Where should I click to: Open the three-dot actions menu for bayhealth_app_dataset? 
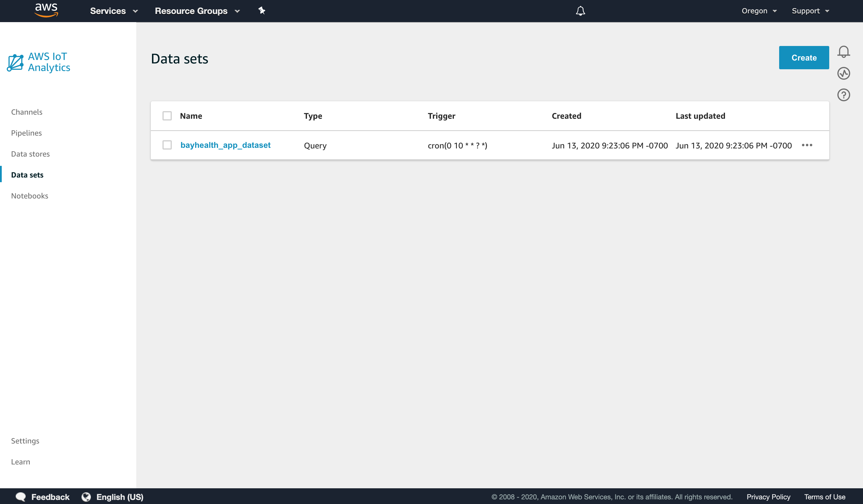pyautogui.click(x=807, y=145)
